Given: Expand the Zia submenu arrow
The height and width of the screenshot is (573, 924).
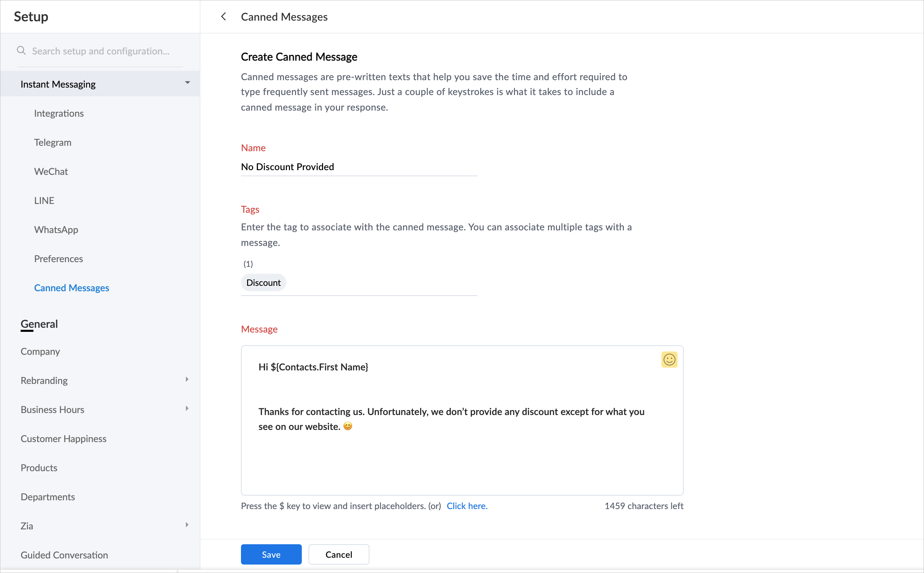Looking at the screenshot, I should 187,525.
